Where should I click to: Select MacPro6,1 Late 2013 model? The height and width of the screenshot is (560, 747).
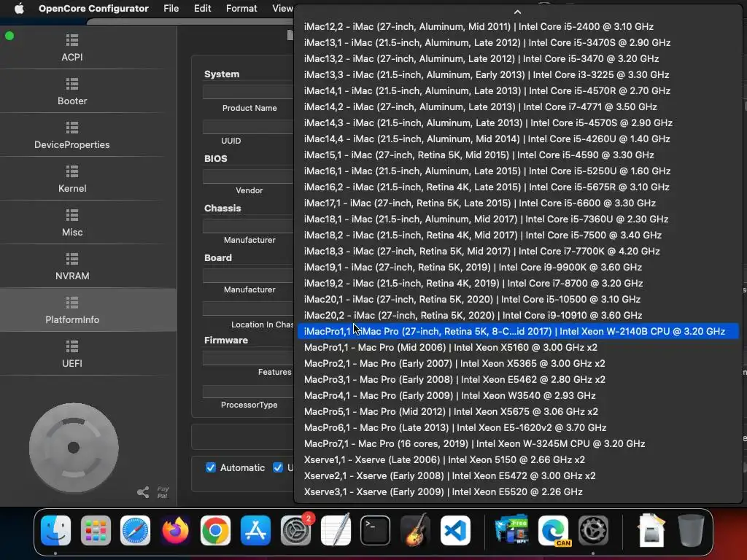518,427
